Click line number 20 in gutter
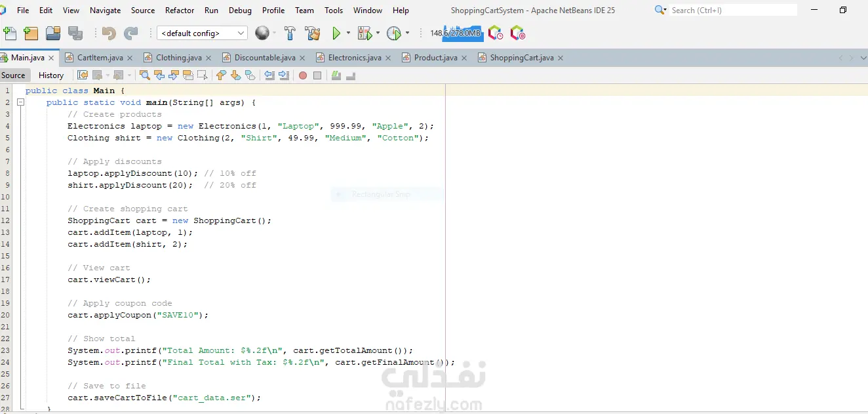The image size is (868, 414). pyautogui.click(x=6, y=315)
